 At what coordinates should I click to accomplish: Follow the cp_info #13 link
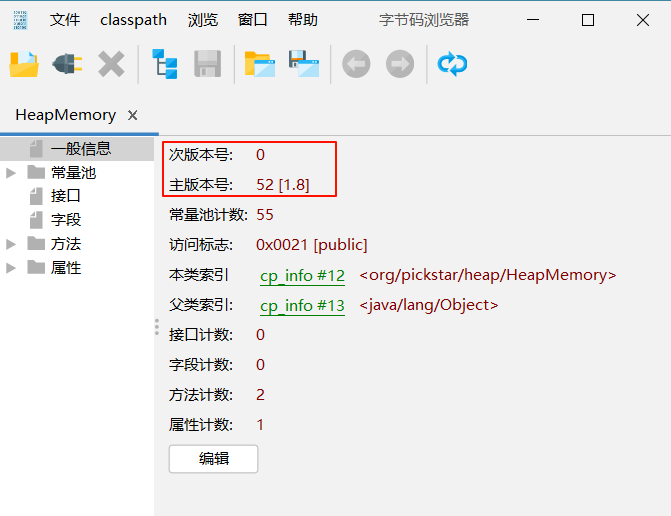point(302,306)
